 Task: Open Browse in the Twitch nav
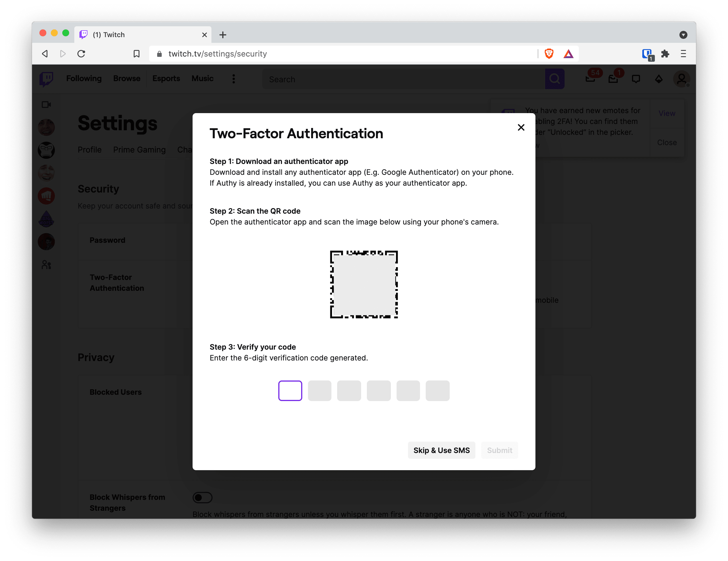(x=127, y=78)
